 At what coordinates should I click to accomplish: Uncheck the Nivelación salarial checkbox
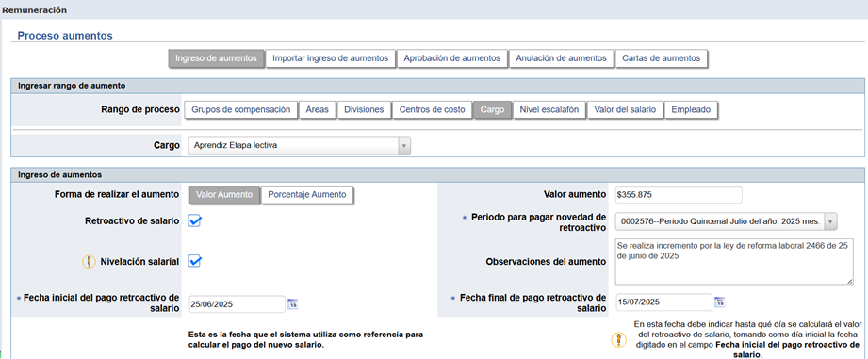[x=194, y=261]
